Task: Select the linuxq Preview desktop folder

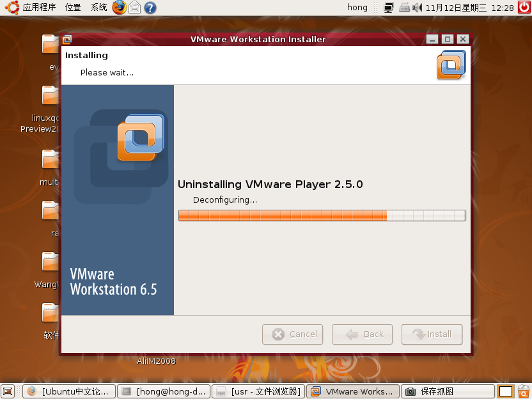Action: (x=51, y=95)
